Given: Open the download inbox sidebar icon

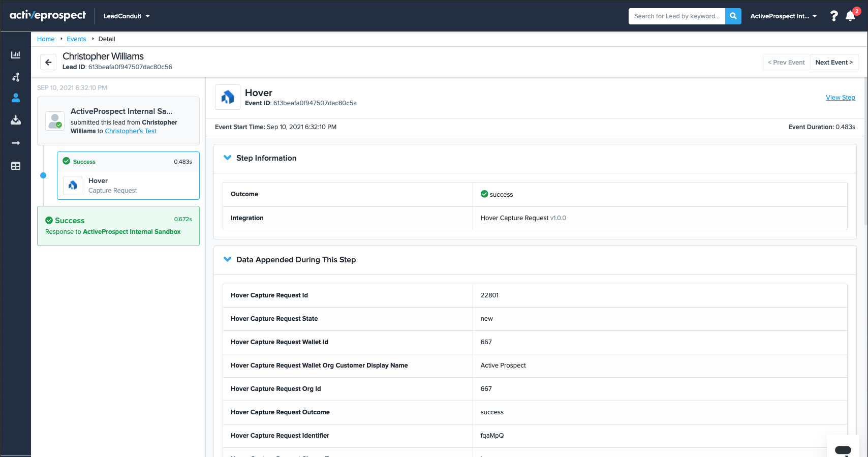Looking at the screenshot, I should pos(16,120).
